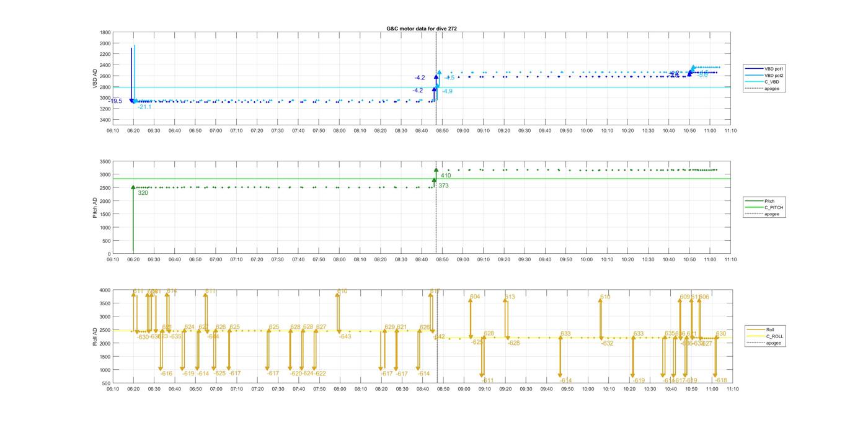The height and width of the screenshot is (430, 868).
Task: Click the '373' label in Pitch plot
Action: tap(443, 186)
